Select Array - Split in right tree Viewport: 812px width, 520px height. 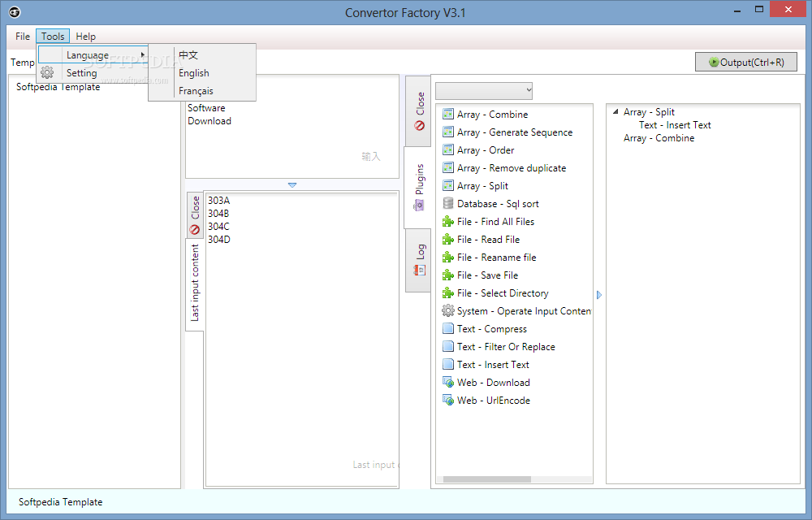[x=649, y=112]
